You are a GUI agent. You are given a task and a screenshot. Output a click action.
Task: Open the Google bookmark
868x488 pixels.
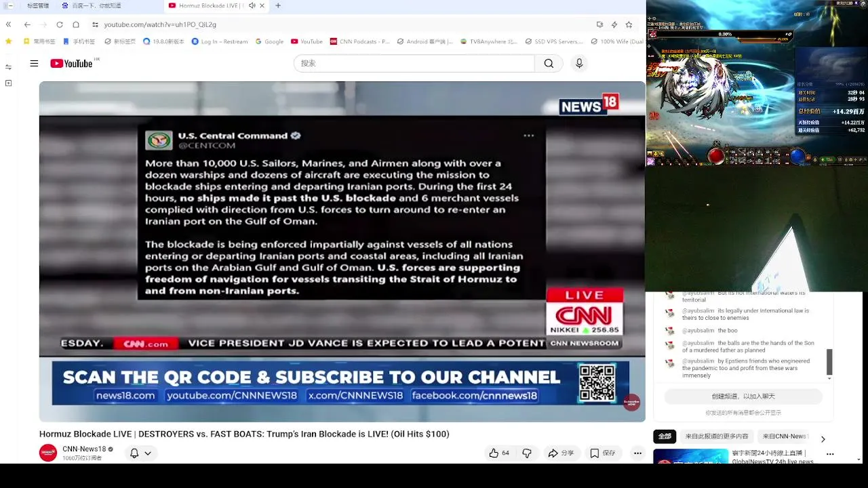point(269,41)
